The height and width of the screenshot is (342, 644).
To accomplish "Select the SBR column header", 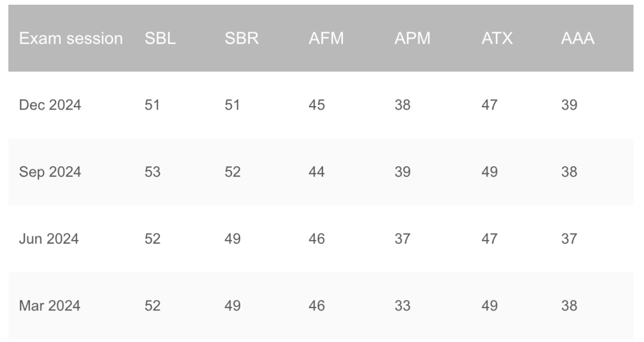I will click(x=241, y=39).
